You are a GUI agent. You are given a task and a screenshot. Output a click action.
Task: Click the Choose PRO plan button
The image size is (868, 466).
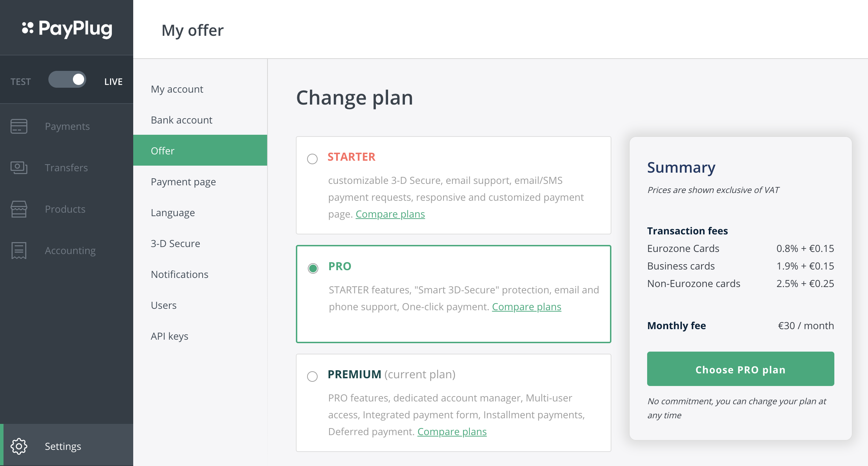[740, 369]
